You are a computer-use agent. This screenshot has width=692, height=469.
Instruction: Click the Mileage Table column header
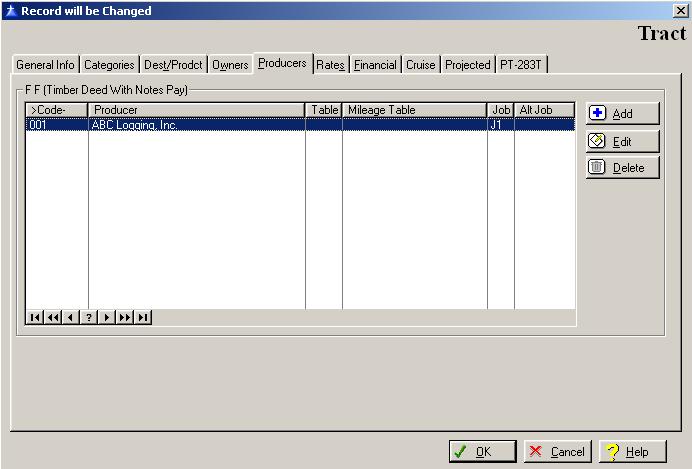[x=414, y=110]
